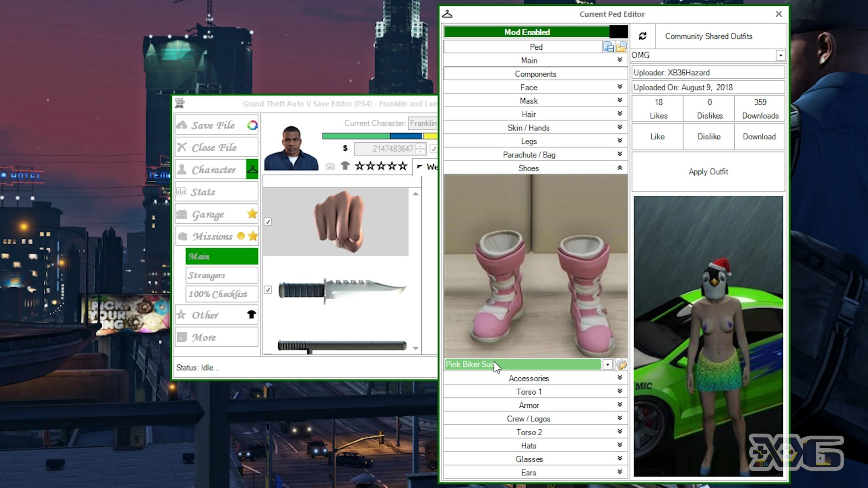
Task: Open the Garage menu item
Action: pyautogui.click(x=217, y=214)
